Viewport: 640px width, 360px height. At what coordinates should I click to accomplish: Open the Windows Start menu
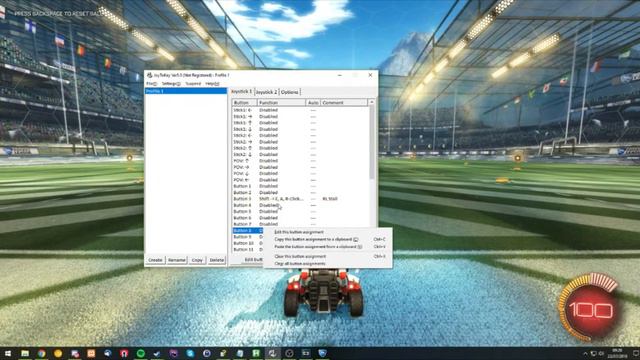[8, 353]
